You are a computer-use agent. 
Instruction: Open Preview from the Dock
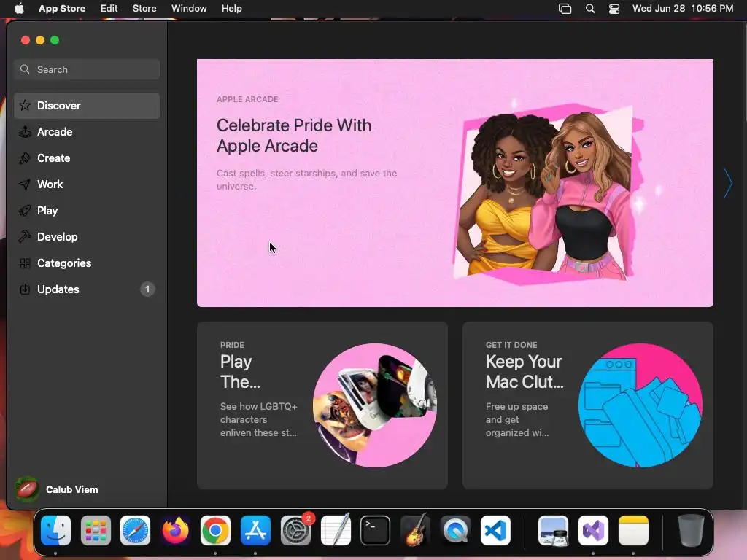[553, 530]
